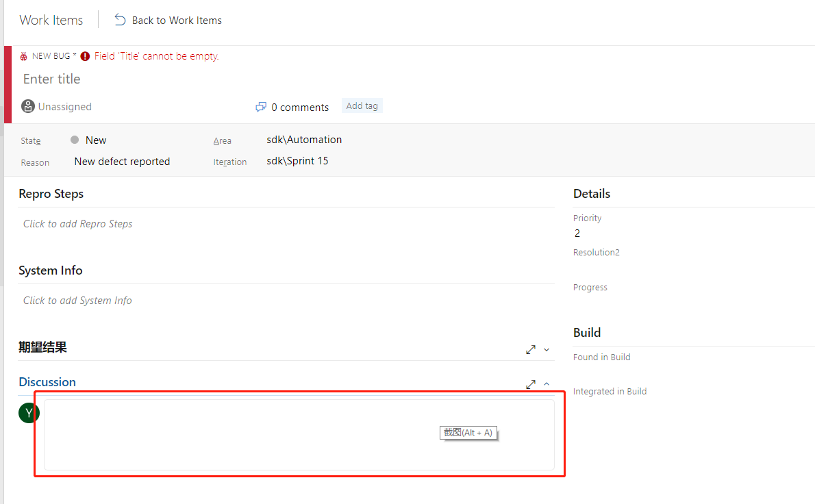This screenshot has width=815, height=504.
Task: Open the Iteration path sdk\Sprint 15
Action: click(x=297, y=162)
